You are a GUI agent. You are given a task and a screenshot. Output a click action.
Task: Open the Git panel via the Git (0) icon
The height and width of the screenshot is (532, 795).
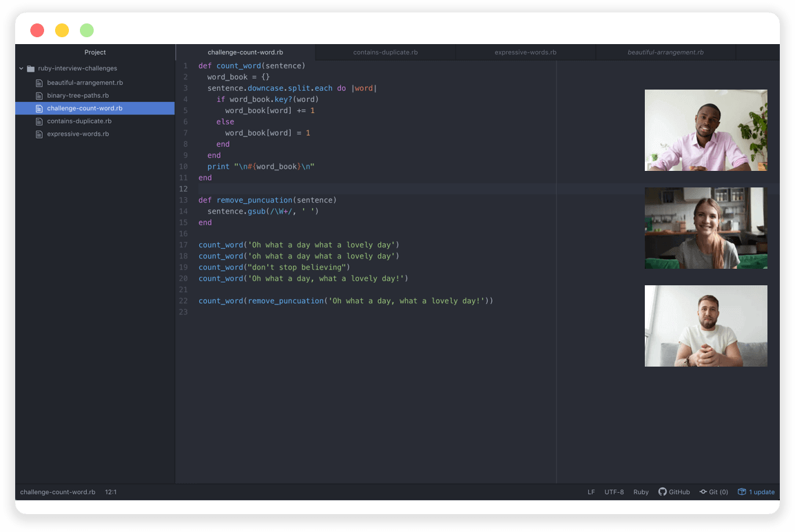(x=714, y=491)
